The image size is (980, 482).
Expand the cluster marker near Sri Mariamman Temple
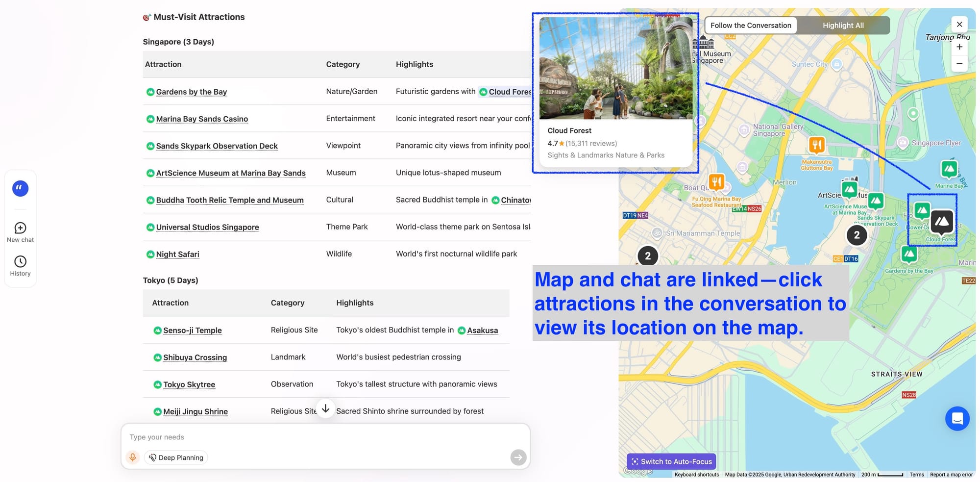pos(647,256)
